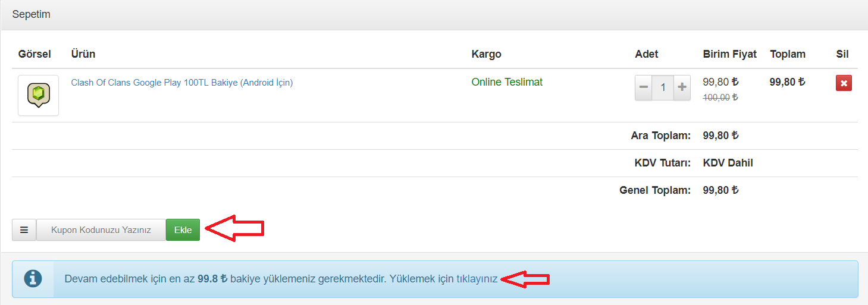Click the Genel Toplam label
The width and height of the screenshot is (868, 305).
(655, 190)
